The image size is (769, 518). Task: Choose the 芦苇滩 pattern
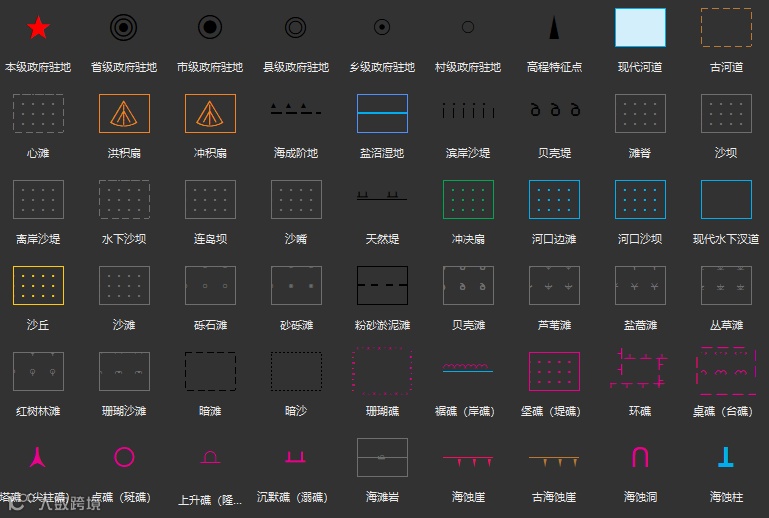554,285
